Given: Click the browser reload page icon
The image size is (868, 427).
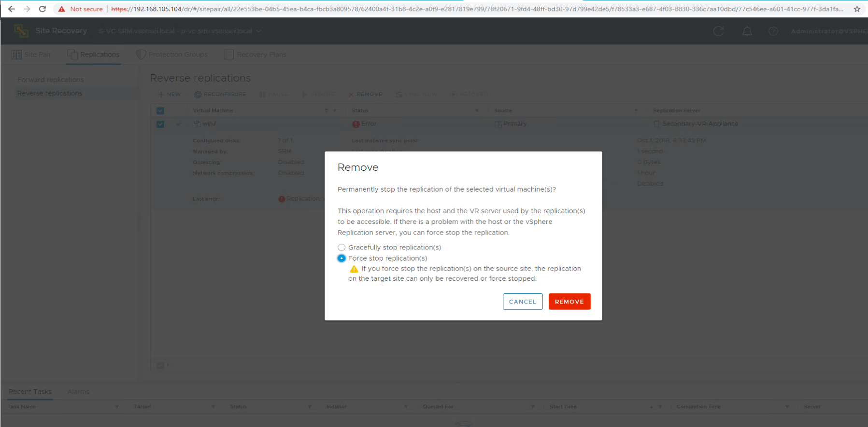Looking at the screenshot, I should click(43, 9).
